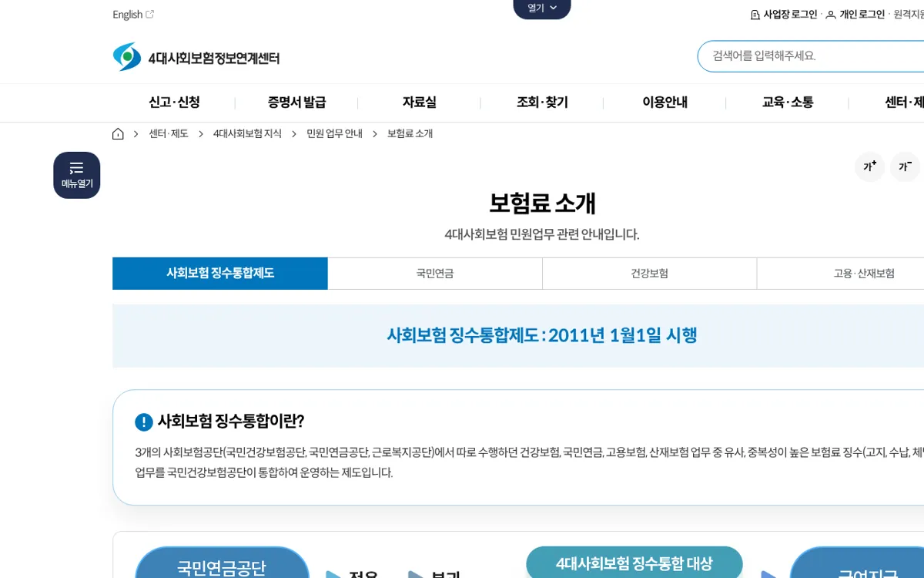Screen dimensions: 924x578
Task: Switch to the 고용·산재보험 tab
Action: [x=864, y=274]
